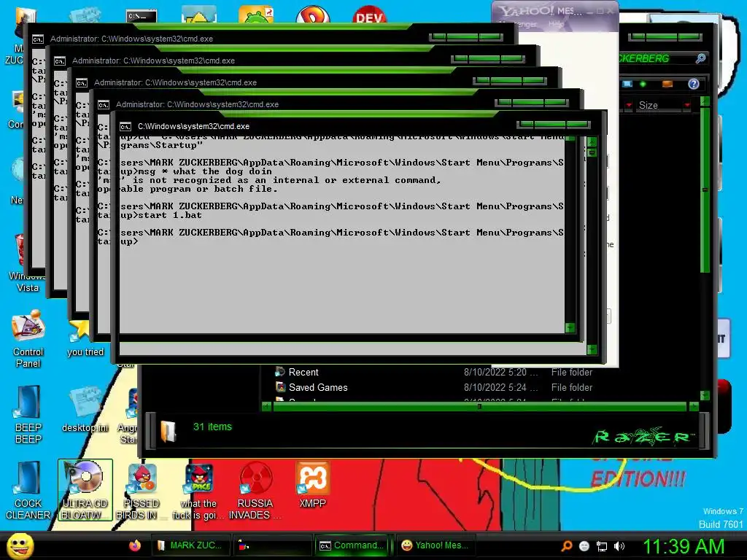The height and width of the screenshot is (560, 747).
Task: Open the COCK CLEANER desktop shortcut
Action: click(x=28, y=491)
